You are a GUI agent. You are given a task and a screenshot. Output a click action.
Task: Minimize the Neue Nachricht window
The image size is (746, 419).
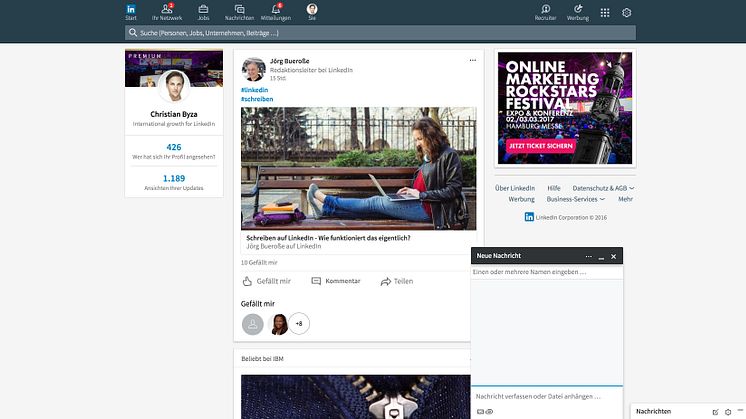point(601,257)
